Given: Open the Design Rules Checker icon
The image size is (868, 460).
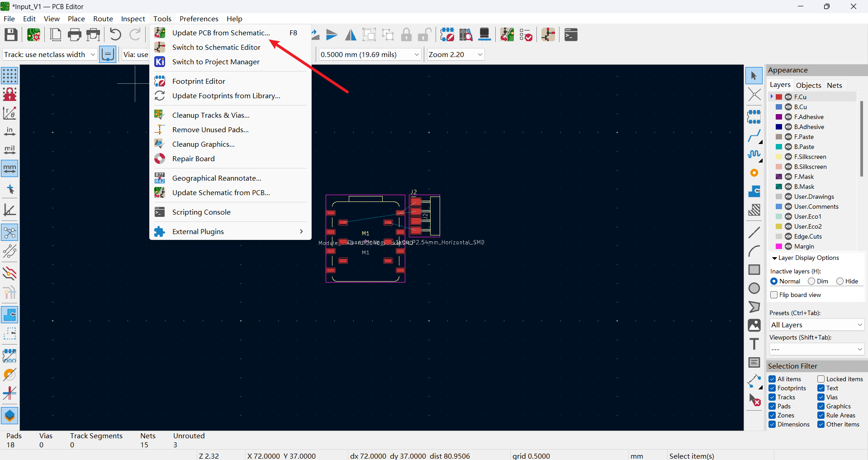Looking at the screenshot, I should coord(526,35).
